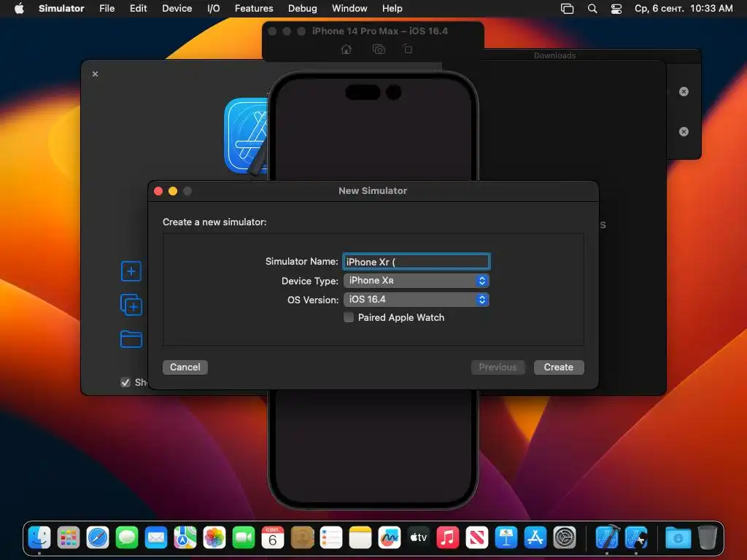Click rotate device icon in Simulator toolbar
This screenshot has width=747, height=560.
pyautogui.click(x=408, y=49)
